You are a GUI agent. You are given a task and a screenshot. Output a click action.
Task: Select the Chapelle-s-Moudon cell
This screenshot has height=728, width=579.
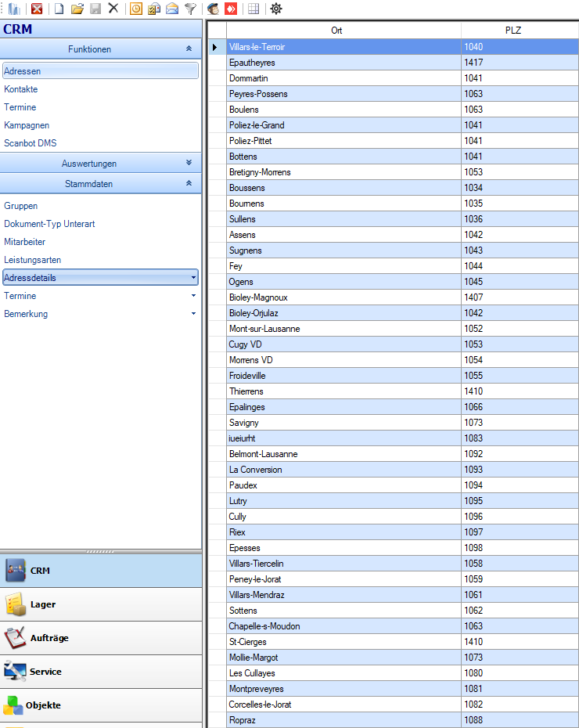pos(343,626)
